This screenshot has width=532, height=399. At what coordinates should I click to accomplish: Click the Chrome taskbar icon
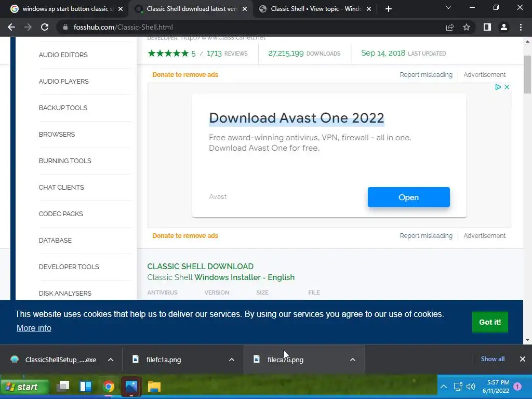tap(109, 387)
